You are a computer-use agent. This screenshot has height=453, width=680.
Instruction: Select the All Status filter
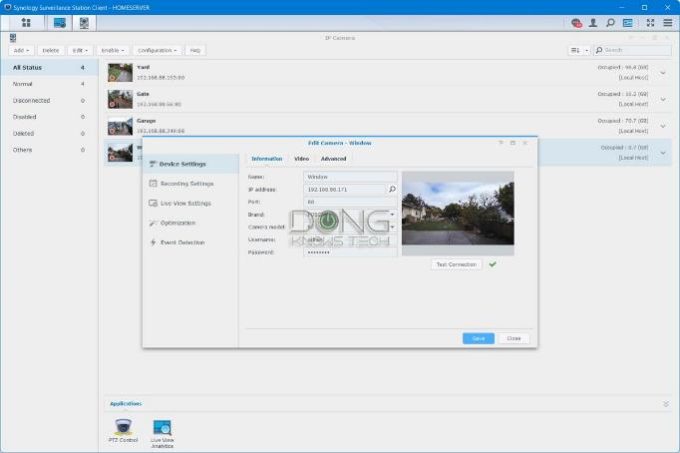coord(49,68)
